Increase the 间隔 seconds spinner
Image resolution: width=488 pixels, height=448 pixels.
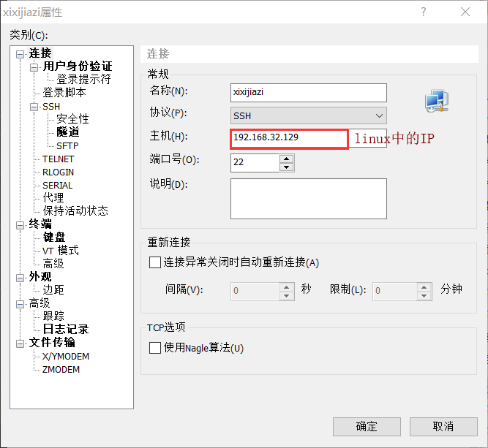[x=286, y=287]
